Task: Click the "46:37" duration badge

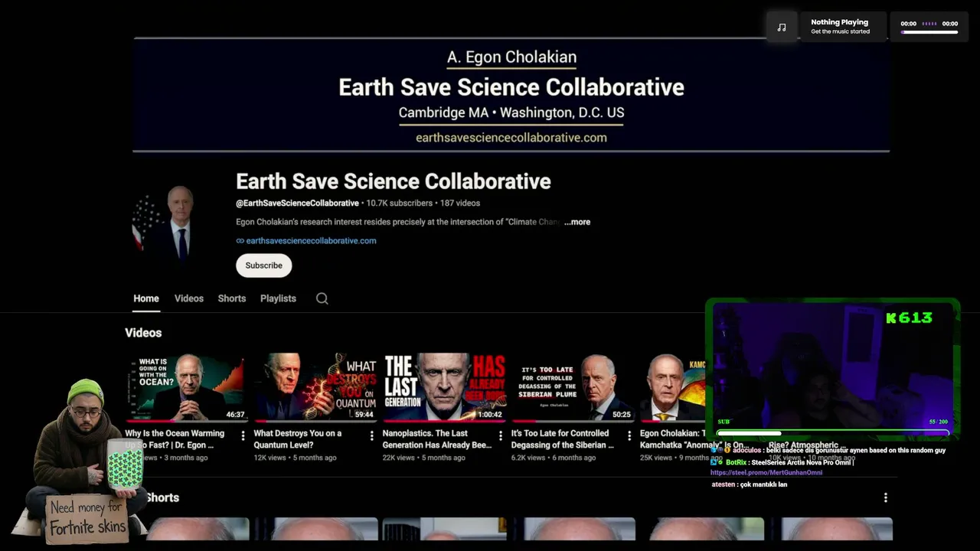Action: point(235,415)
